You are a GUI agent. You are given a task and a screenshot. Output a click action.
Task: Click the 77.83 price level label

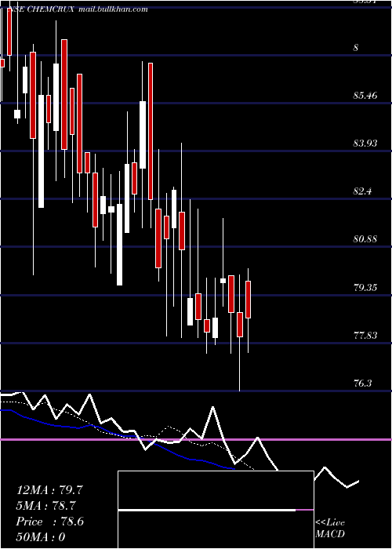tap(365, 336)
